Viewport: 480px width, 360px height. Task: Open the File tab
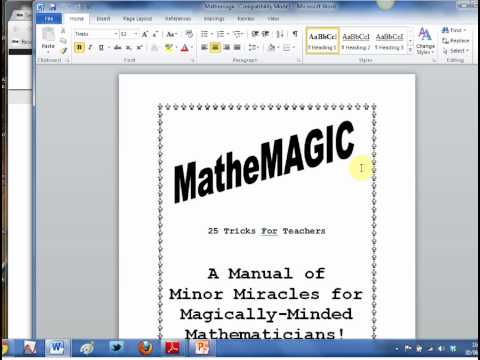[49, 19]
